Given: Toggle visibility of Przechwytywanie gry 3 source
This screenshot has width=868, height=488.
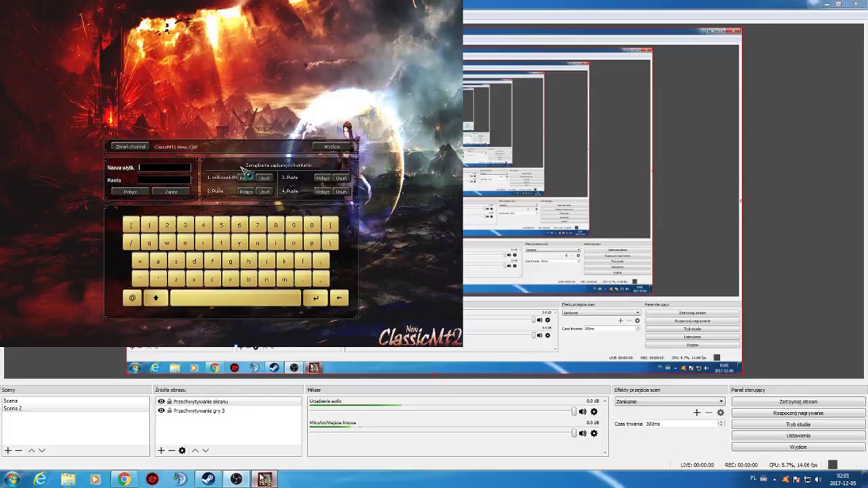Looking at the screenshot, I should (x=161, y=411).
